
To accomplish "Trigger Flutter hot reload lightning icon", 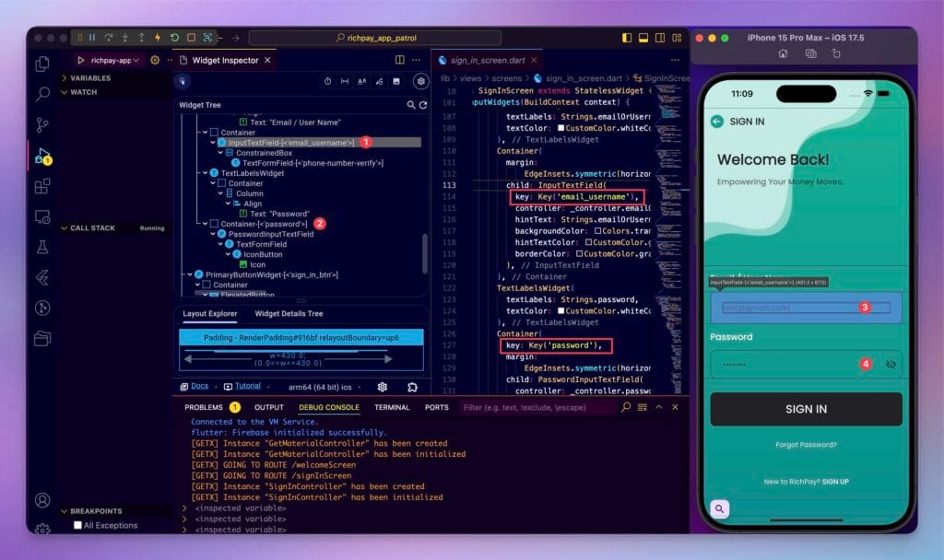I will pyautogui.click(x=158, y=37).
